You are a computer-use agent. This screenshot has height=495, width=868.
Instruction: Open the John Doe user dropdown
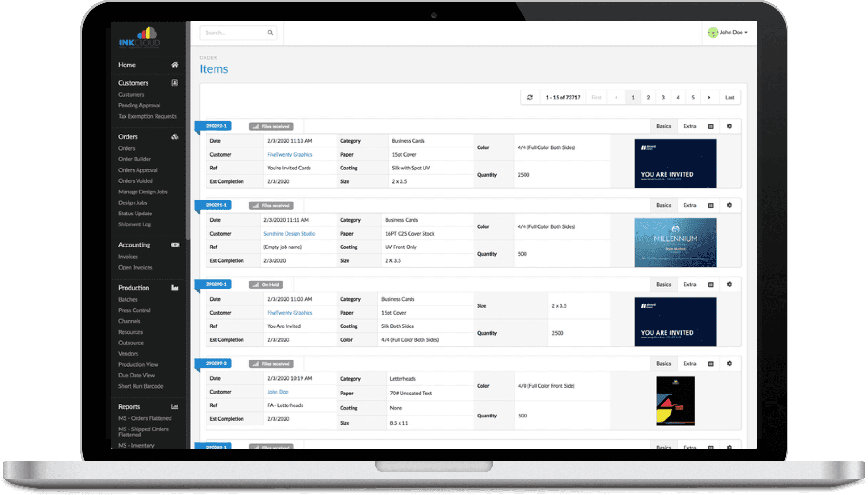click(728, 33)
